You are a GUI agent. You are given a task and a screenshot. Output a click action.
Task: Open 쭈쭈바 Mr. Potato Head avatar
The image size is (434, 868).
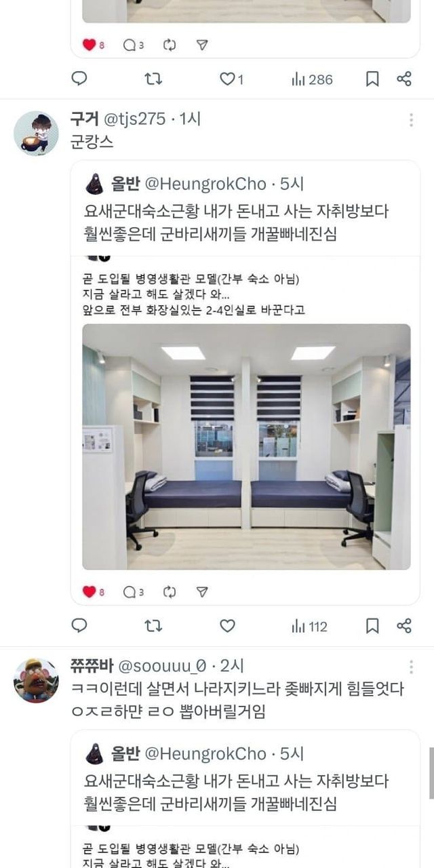point(36,680)
